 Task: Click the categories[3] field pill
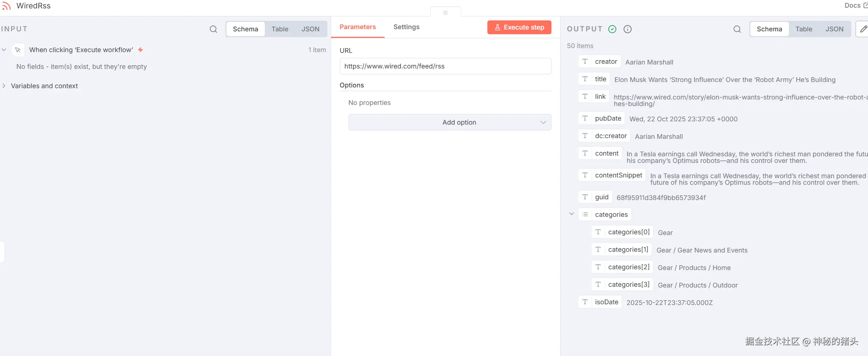pyautogui.click(x=622, y=285)
